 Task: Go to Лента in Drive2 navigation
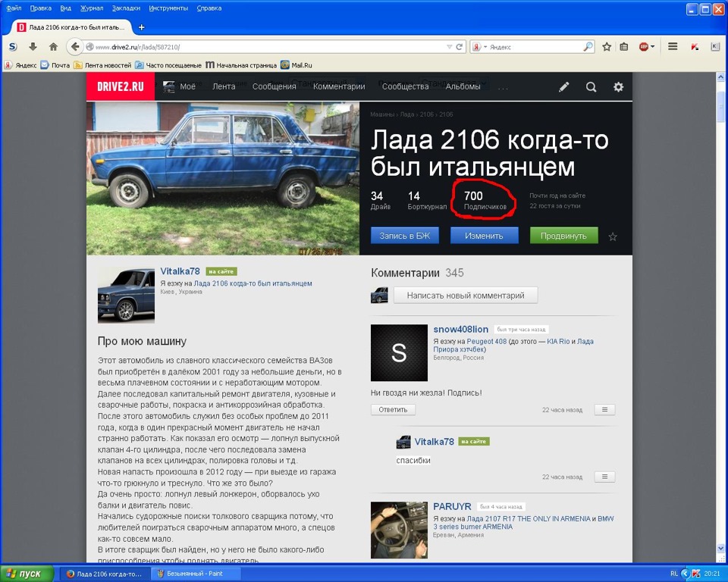224,86
